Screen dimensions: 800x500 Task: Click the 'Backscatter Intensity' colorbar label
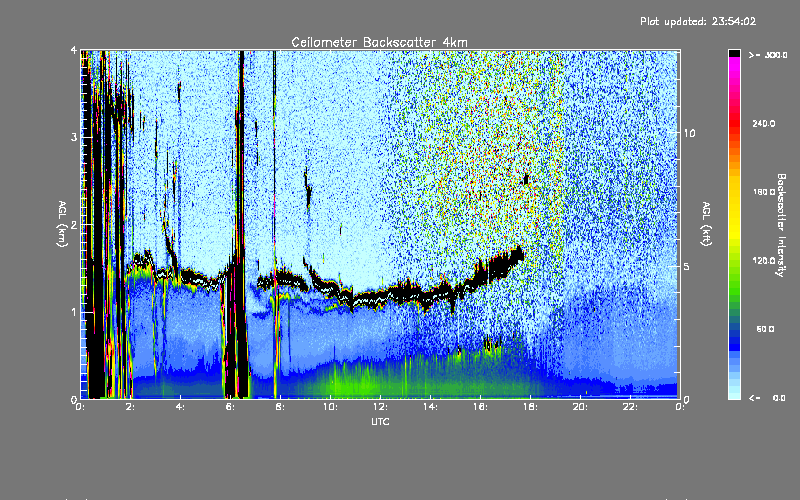(x=781, y=225)
